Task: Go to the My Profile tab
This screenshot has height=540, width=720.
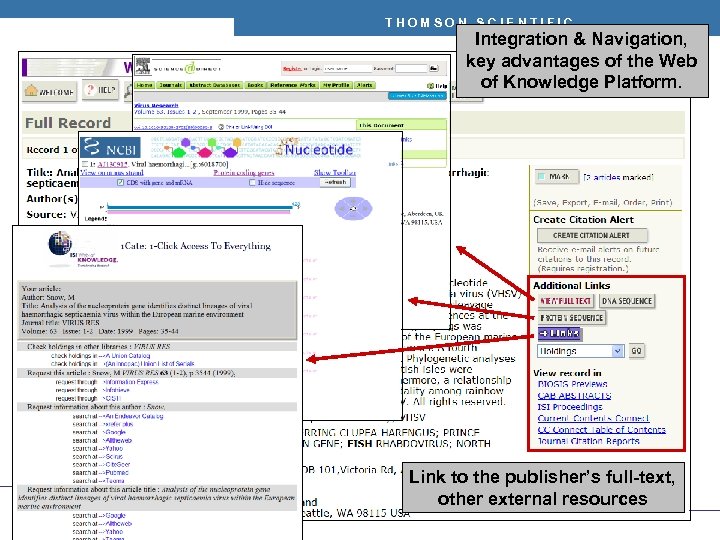Action: coord(337,85)
